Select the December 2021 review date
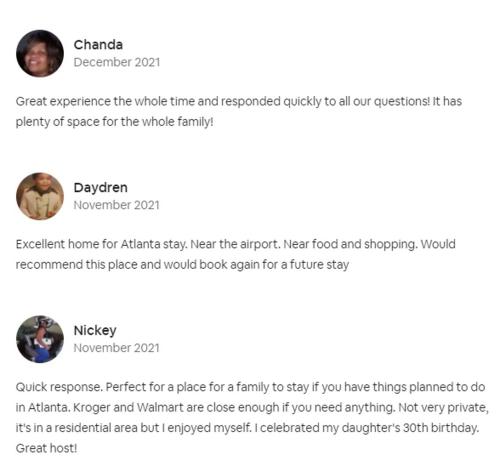 point(117,62)
